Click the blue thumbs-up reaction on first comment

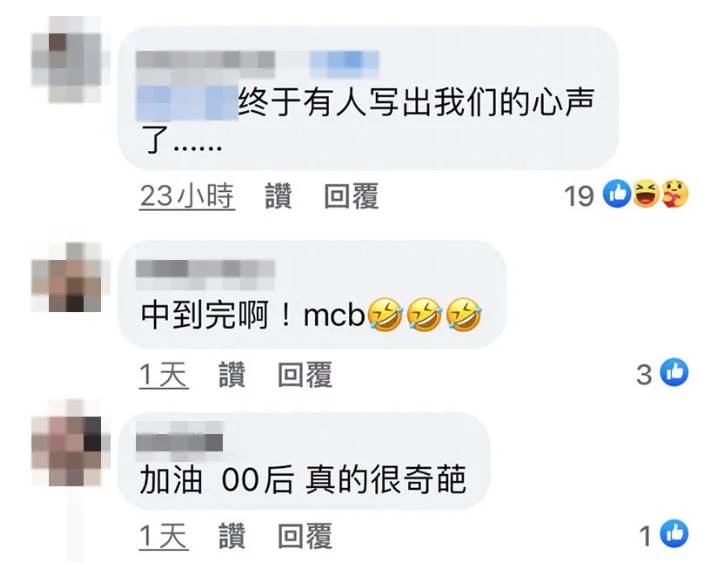(x=617, y=193)
